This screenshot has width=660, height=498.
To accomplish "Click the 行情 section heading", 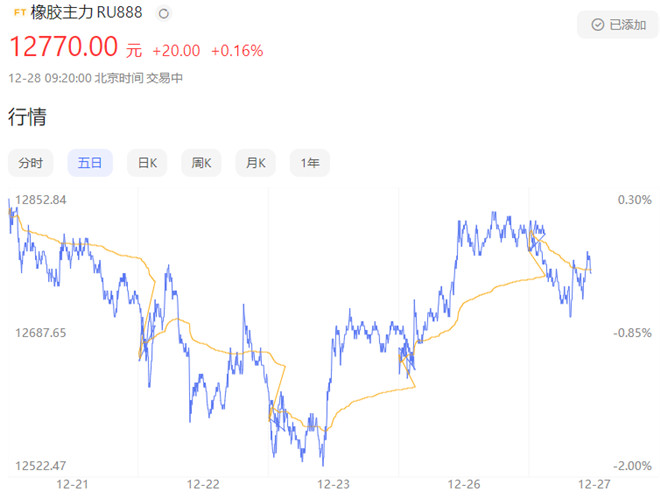I will click(27, 117).
